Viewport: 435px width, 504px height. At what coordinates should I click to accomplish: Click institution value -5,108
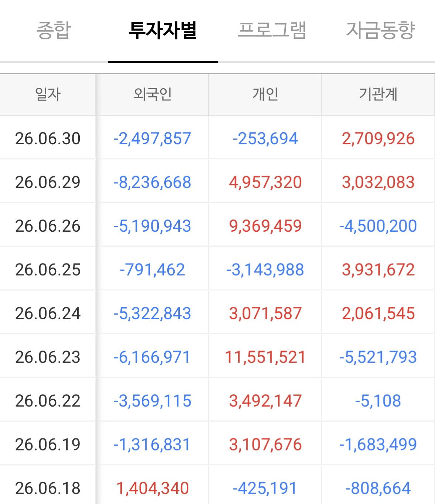(x=378, y=401)
